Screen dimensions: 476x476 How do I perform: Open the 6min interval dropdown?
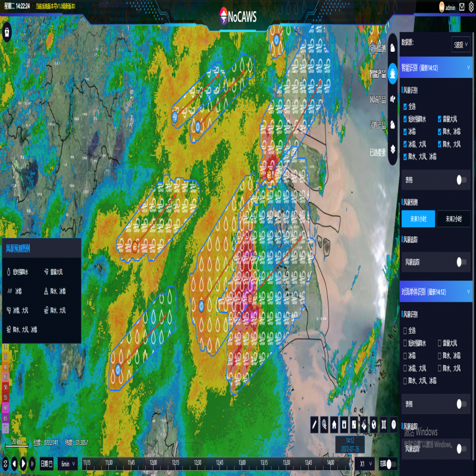(67, 464)
